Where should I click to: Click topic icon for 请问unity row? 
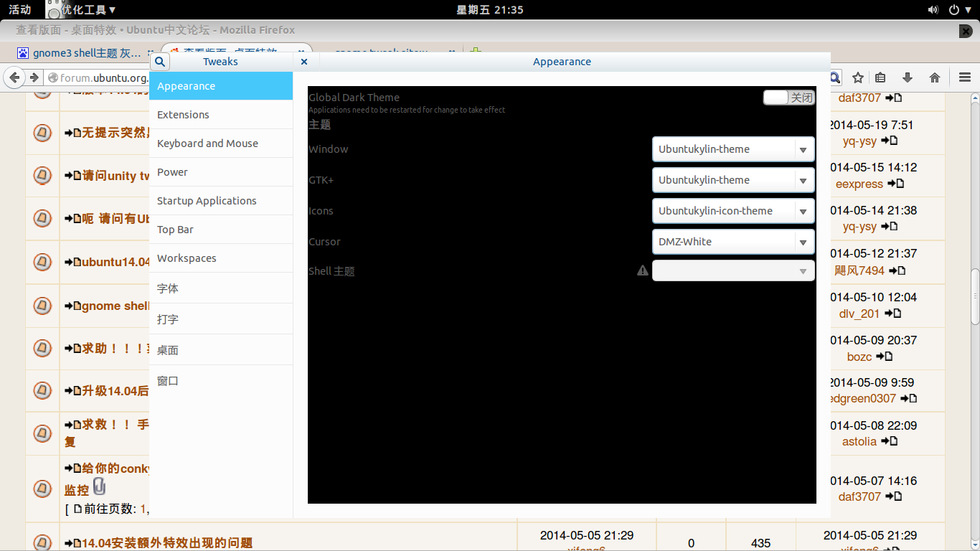pyautogui.click(x=42, y=175)
